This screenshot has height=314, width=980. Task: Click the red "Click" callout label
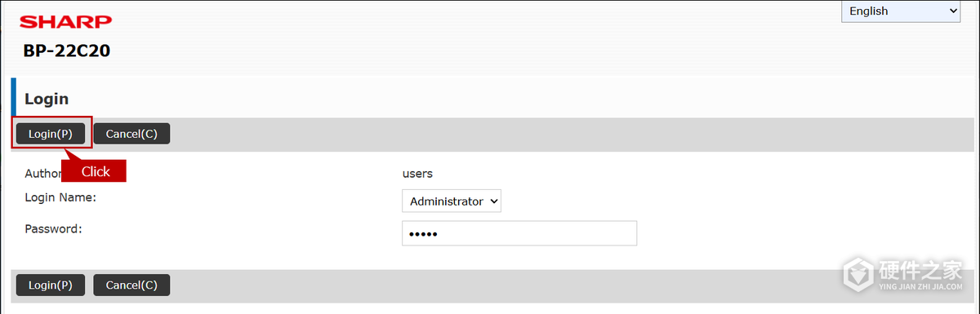pyautogui.click(x=96, y=171)
